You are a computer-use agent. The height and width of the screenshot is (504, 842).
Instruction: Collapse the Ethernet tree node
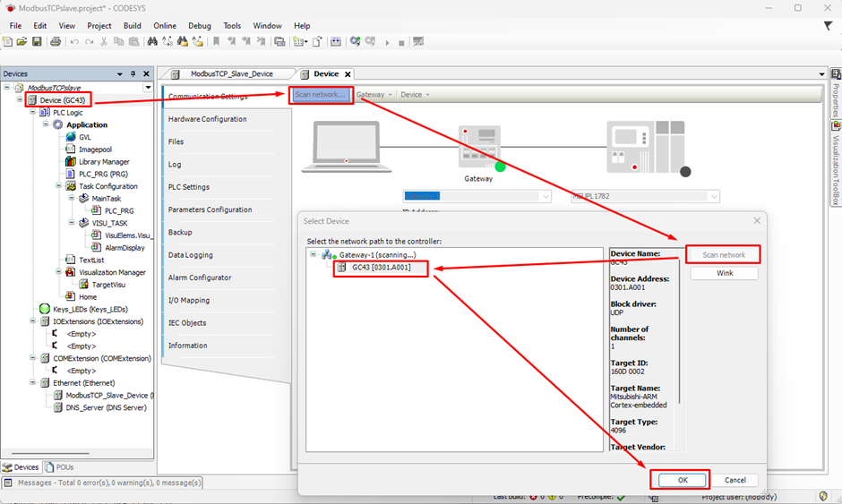point(33,382)
